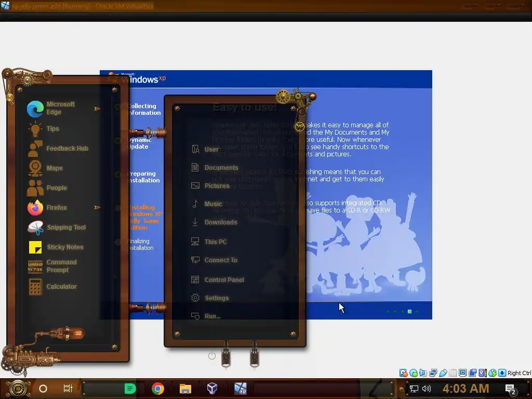Screen dimensions: 532x399
Task: Open Sticky Notes
Action: click(x=56, y=247)
